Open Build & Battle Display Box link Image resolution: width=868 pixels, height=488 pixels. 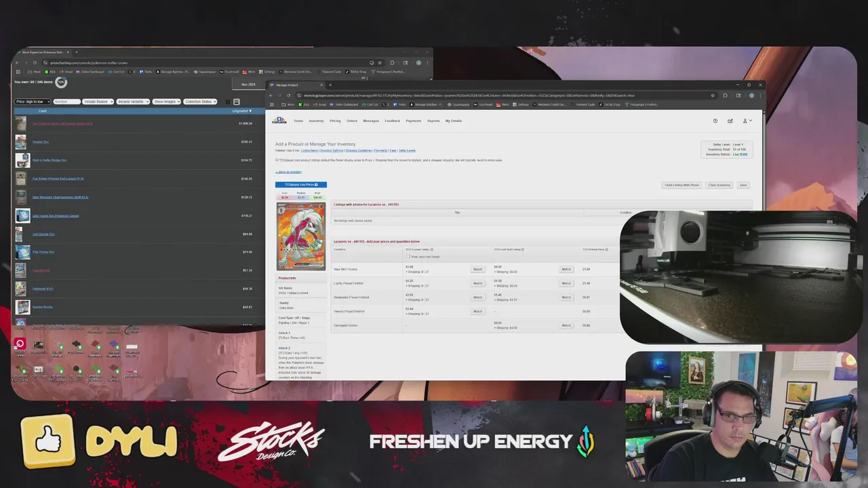(50, 160)
